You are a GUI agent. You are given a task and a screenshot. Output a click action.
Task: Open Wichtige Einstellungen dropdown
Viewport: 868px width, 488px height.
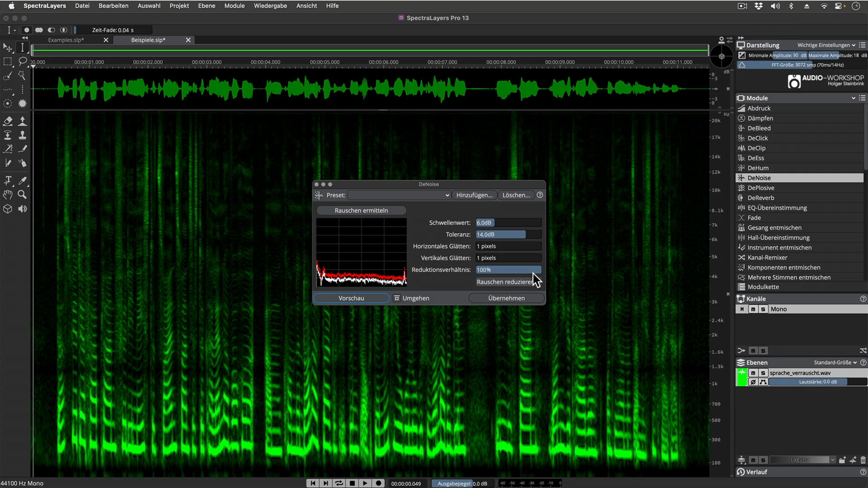click(x=826, y=45)
